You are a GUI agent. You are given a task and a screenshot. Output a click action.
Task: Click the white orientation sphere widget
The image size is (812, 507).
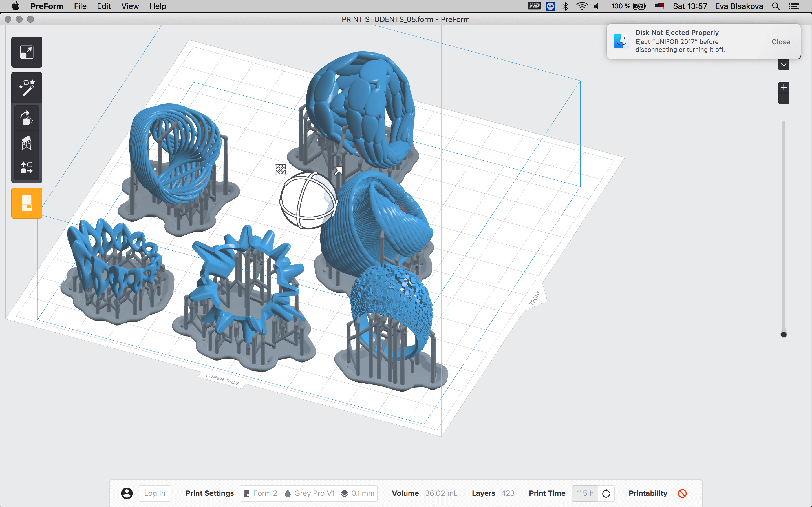click(308, 201)
